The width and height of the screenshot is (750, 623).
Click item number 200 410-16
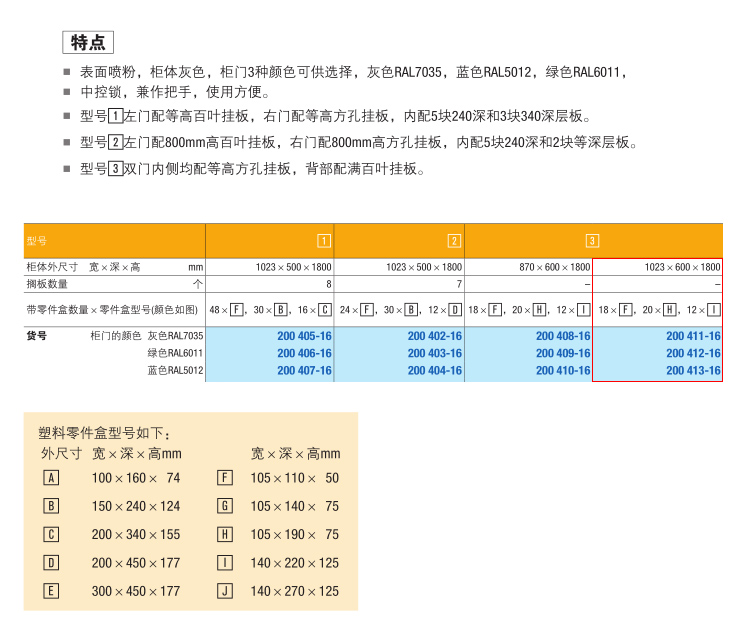click(x=563, y=370)
